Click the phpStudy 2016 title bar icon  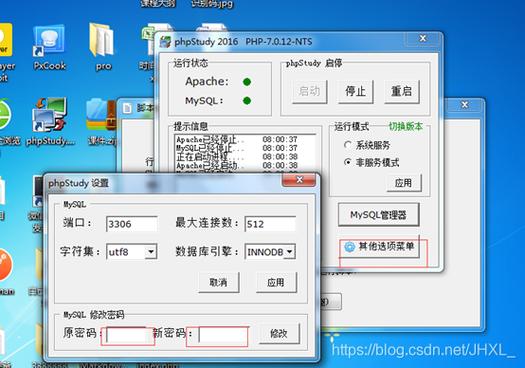pyautogui.click(x=165, y=42)
